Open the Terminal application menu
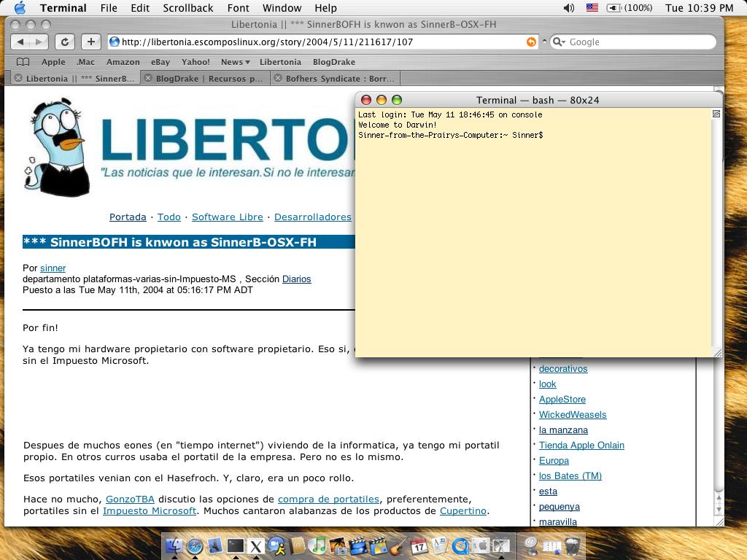Image resolution: width=747 pixels, height=560 pixels. pos(63,8)
